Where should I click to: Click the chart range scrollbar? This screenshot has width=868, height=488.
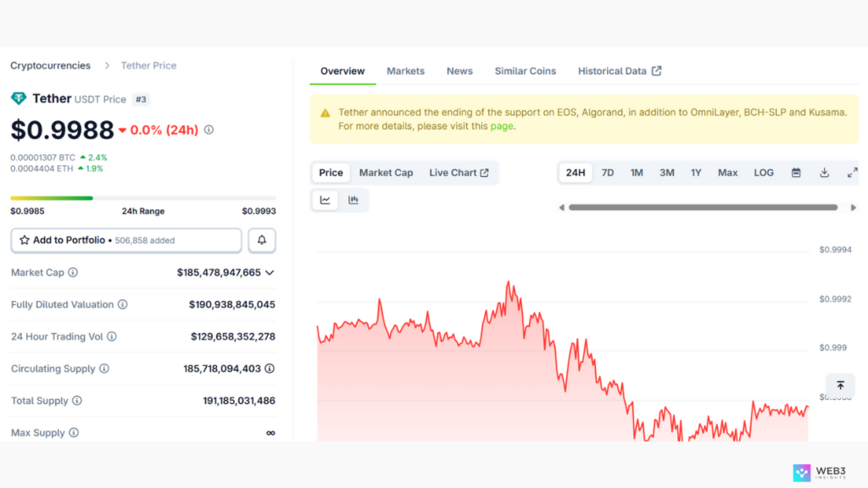[x=703, y=208]
